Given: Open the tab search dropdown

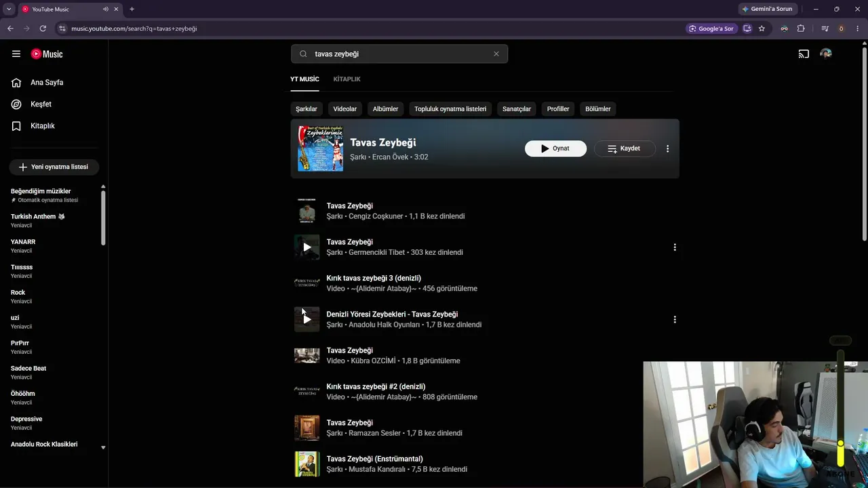Looking at the screenshot, I should click(x=9, y=9).
